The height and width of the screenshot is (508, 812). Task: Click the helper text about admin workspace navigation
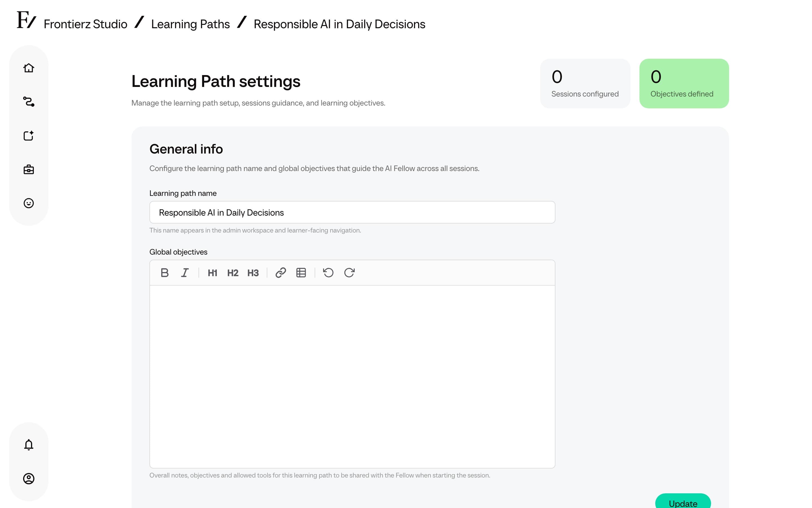coord(255,231)
